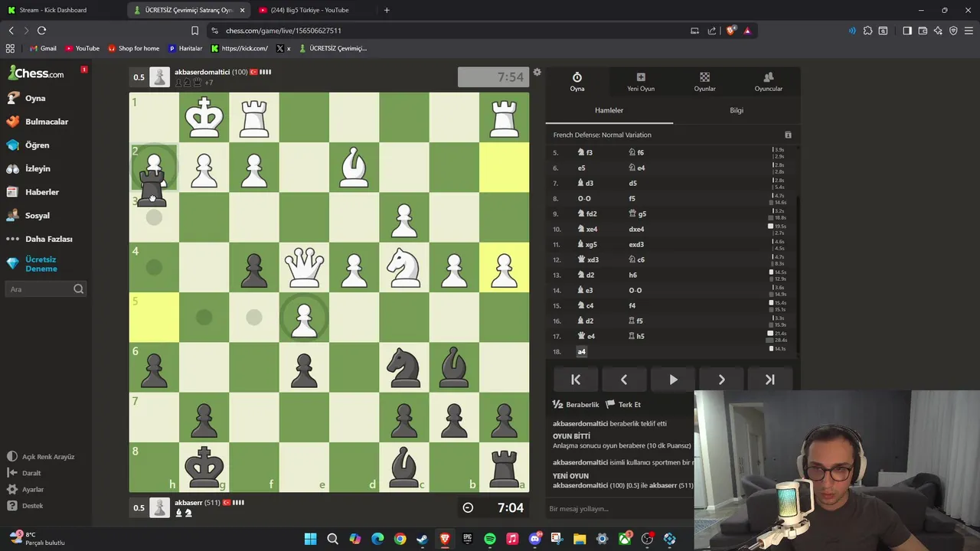Click French Defense: Normal Variation opening name
Viewport: 980px width, 551px height.
(x=603, y=135)
